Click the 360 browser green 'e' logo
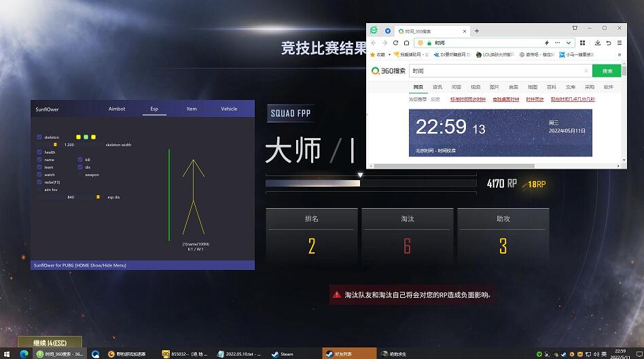The height and width of the screenshot is (359, 644). click(x=374, y=30)
